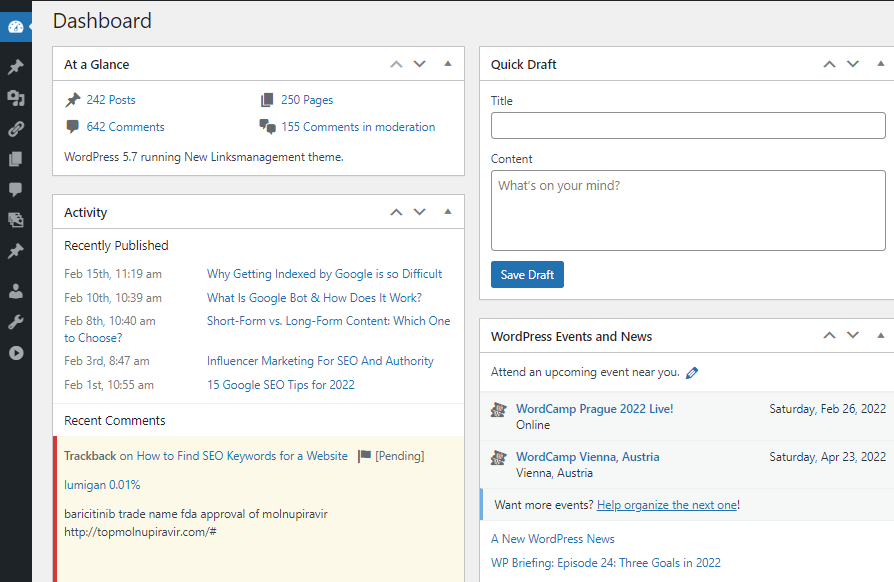This screenshot has height=582, width=894.
Task: Open Users icon in admin sidebar
Action: point(15,291)
